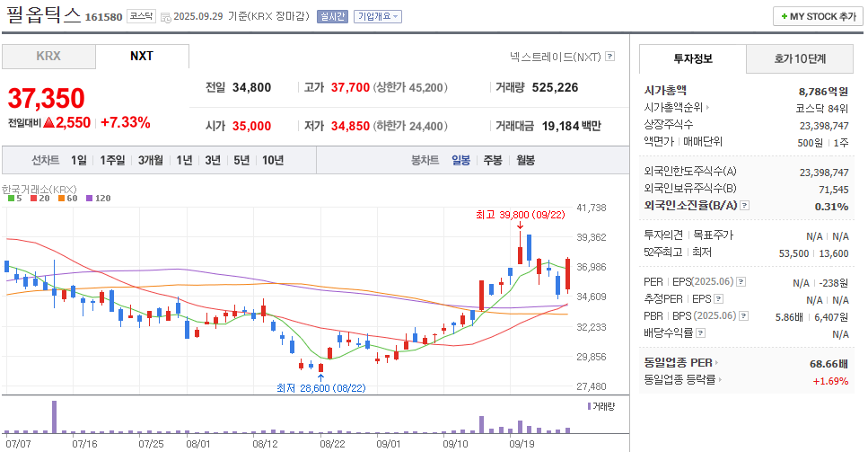The width and height of the screenshot is (868, 452).
Task: Select the 1년 line chart period
Action: (184, 160)
